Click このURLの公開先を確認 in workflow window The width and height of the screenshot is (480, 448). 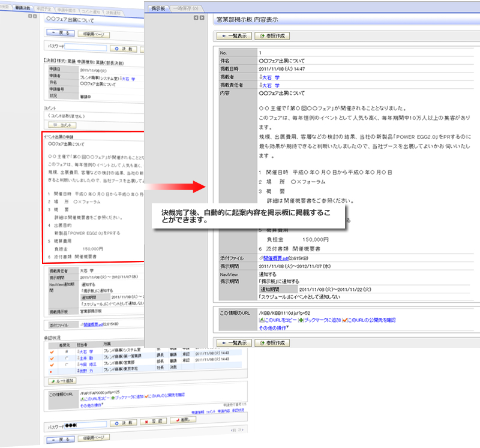(164, 395)
